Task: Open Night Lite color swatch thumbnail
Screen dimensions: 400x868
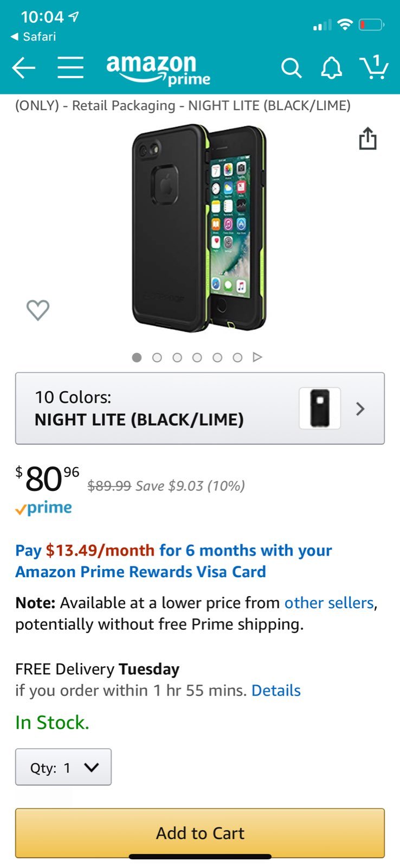Action: (320, 408)
